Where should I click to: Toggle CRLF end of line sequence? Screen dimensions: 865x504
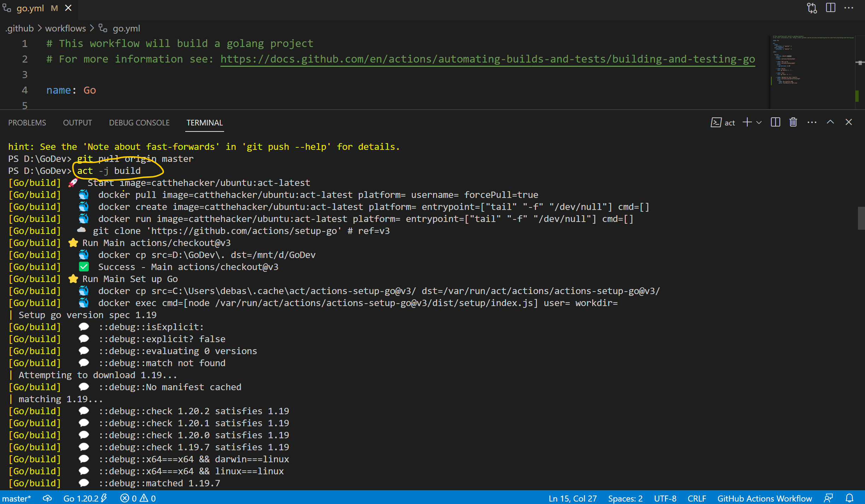click(696, 498)
